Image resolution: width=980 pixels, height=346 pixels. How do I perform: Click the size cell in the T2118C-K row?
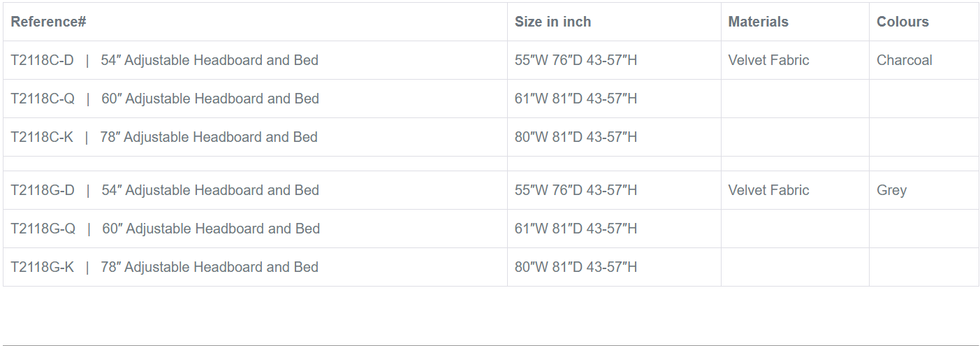576,137
